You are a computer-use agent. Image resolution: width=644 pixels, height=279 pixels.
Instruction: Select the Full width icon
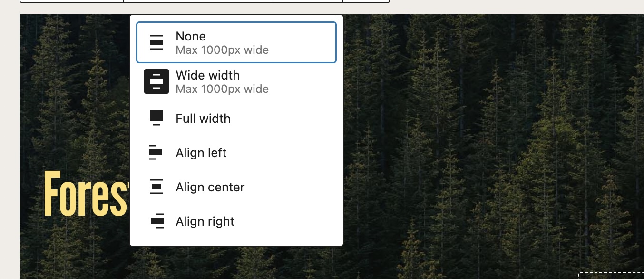pyautogui.click(x=156, y=118)
